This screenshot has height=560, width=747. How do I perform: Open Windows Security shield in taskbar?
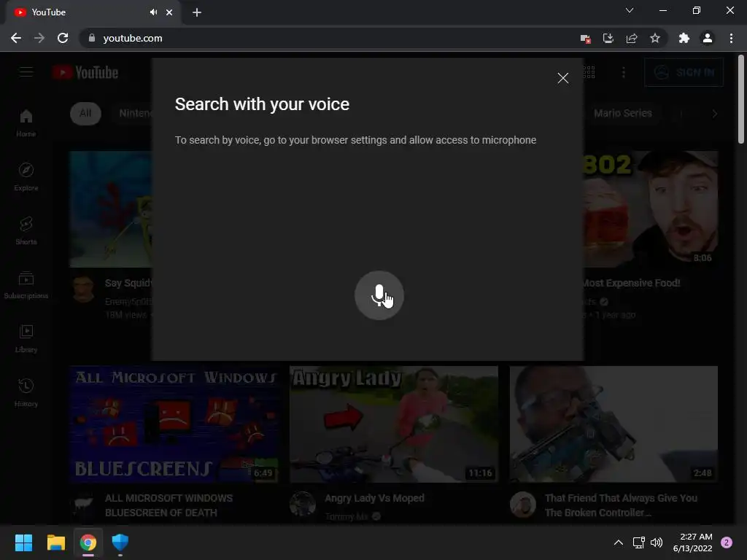tap(120, 542)
